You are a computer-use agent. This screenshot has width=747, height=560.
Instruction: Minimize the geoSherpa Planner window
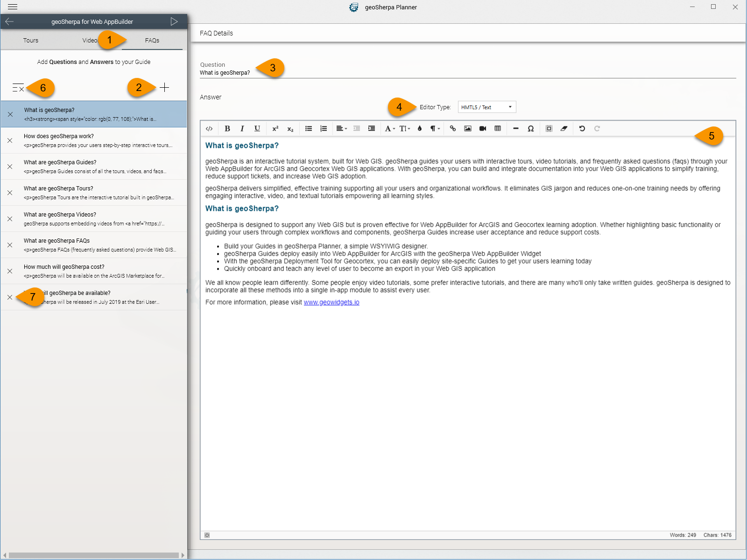tap(692, 7)
